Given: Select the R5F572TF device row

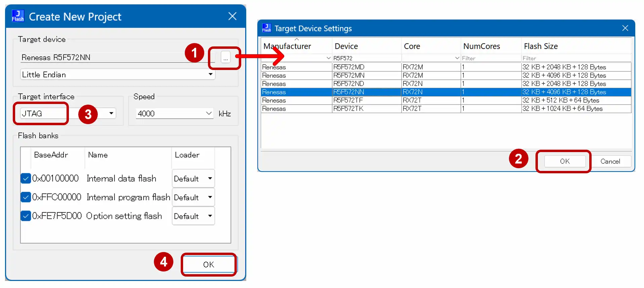Looking at the screenshot, I should [x=446, y=100].
